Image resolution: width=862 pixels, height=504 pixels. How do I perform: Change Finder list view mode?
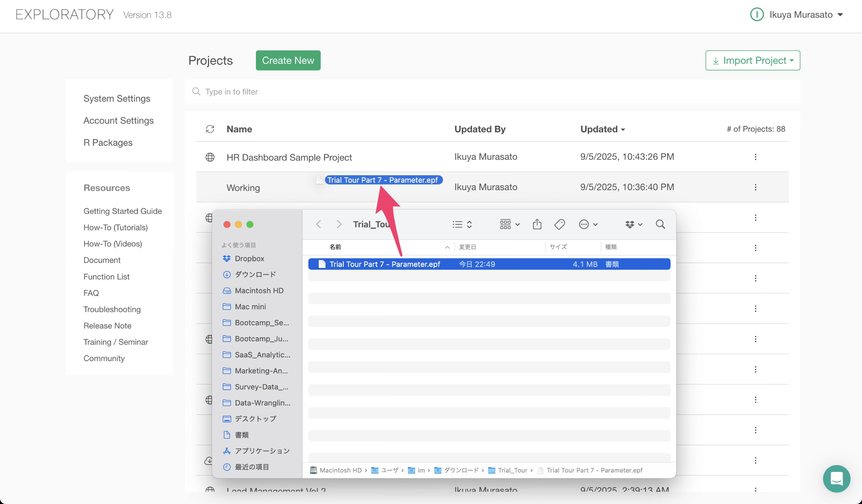point(462,224)
